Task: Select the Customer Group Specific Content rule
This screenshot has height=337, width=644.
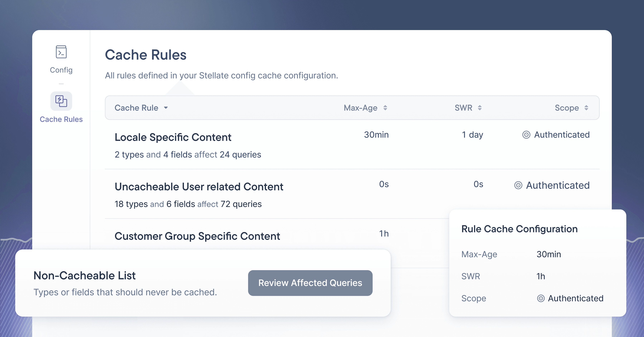Action: tap(197, 236)
